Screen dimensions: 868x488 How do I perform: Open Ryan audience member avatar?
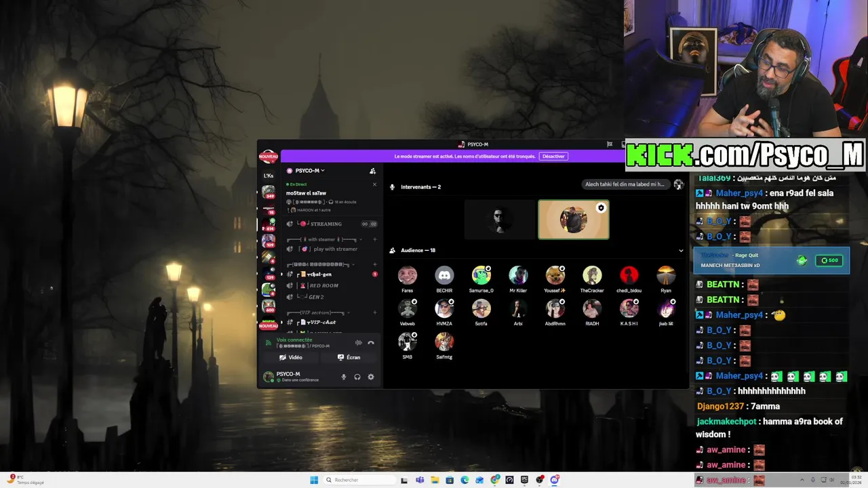point(666,275)
